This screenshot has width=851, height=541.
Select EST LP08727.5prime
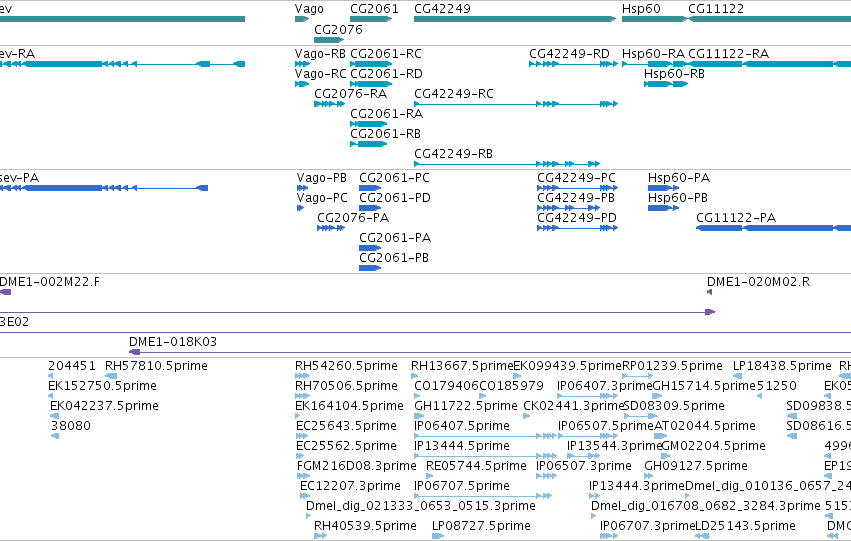481,526
